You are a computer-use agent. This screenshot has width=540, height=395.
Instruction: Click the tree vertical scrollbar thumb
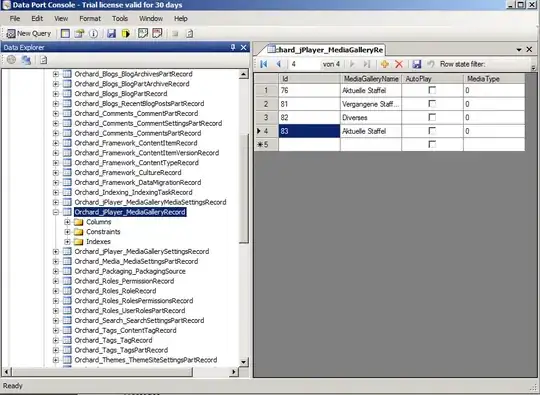pyautogui.click(x=244, y=188)
